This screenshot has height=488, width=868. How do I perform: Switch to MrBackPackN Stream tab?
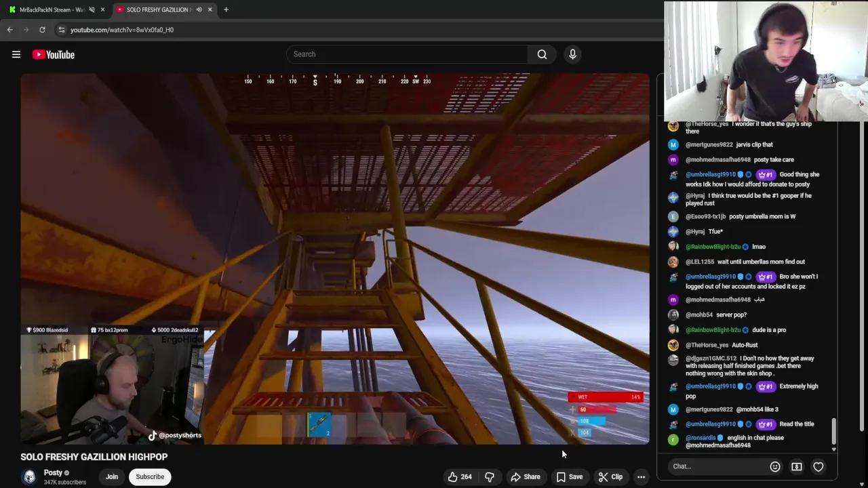coord(52,9)
